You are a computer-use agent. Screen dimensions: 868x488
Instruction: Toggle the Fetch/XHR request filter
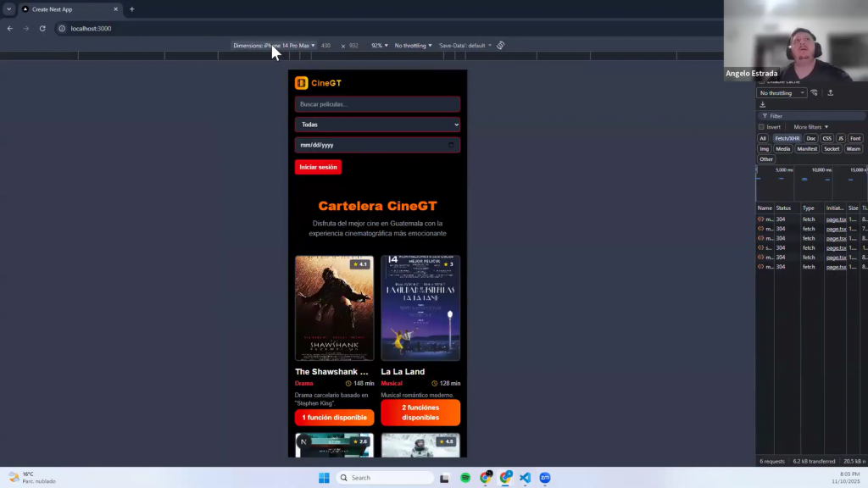pos(787,138)
